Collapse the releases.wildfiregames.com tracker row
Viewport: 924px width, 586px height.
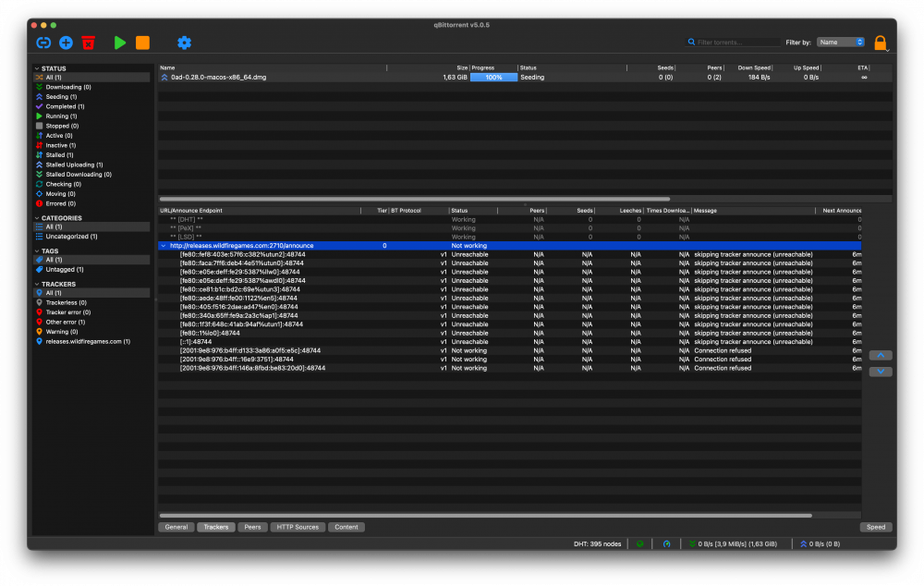[x=164, y=246]
